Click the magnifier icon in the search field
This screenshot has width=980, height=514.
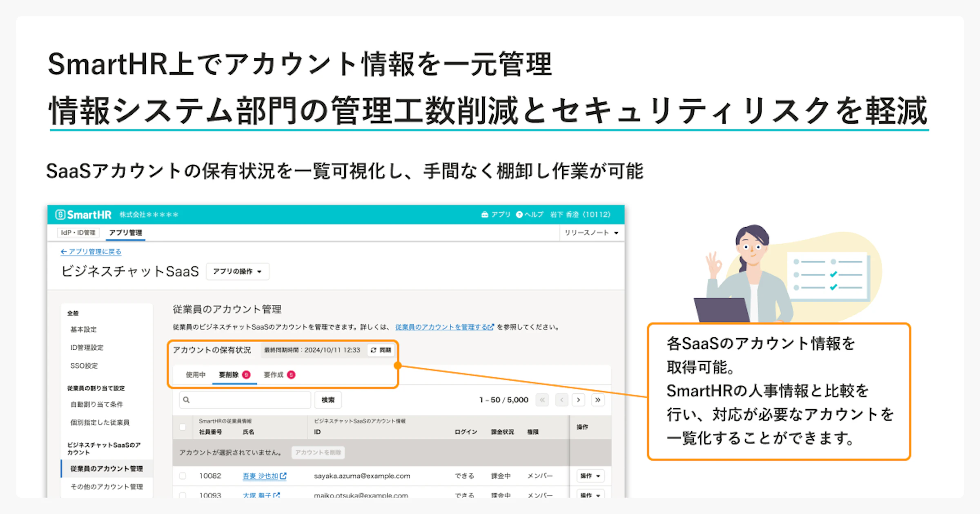coord(187,400)
